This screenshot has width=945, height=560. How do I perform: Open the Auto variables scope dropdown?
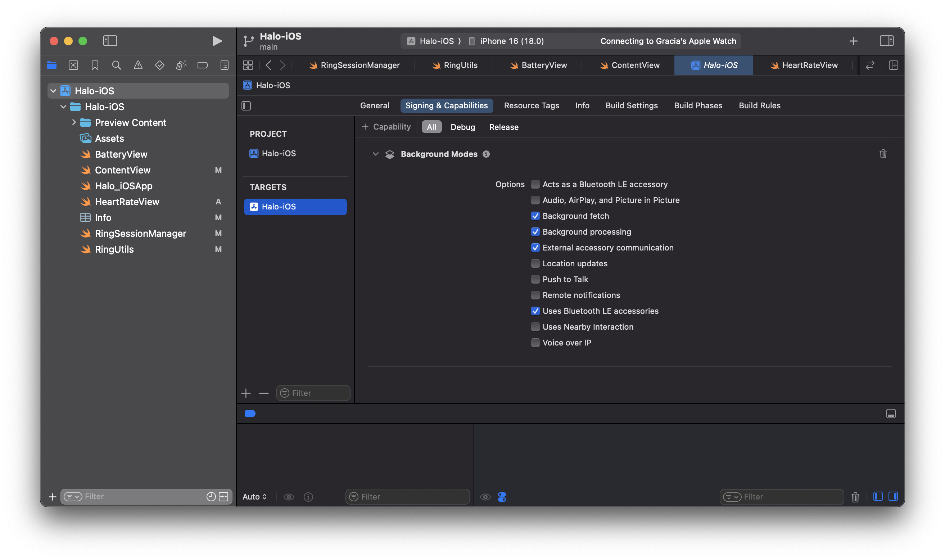[x=255, y=497]
